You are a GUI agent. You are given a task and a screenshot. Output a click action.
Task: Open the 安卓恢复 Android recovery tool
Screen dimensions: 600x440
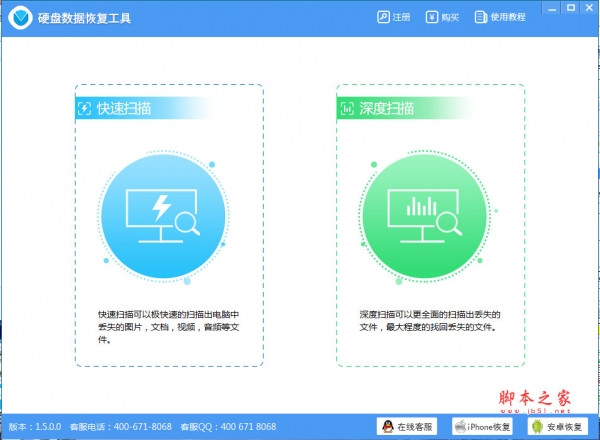(x=558, y=426)
